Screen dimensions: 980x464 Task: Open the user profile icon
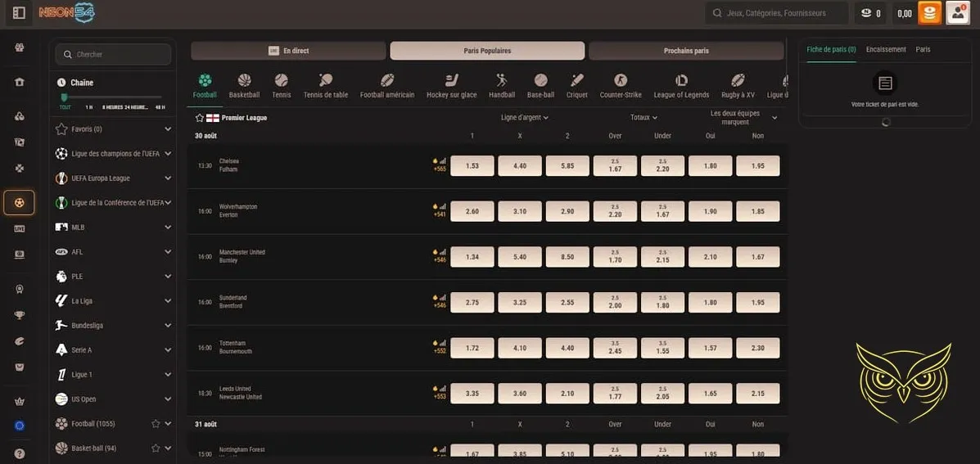(x=957, y=13)
